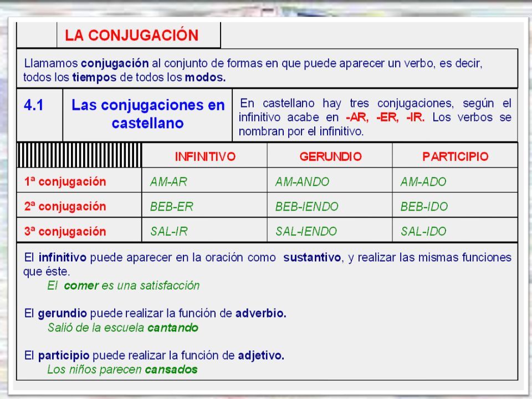Click the example 'Los niños parecen cansados'

[122, 370]
